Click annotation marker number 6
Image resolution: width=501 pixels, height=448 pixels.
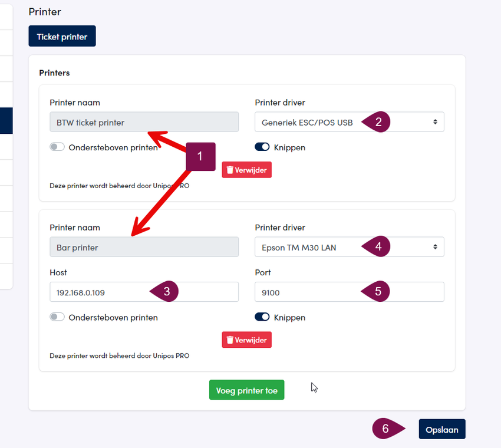click(388, 429)
